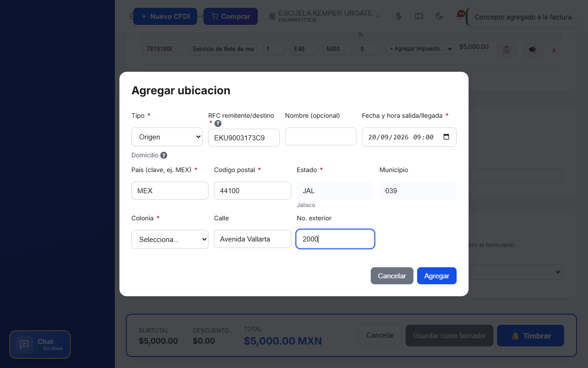This screenshot has width=588, height=368.
Task: Open notifications bell with badge 44
Action: click(x=459, y=16)
